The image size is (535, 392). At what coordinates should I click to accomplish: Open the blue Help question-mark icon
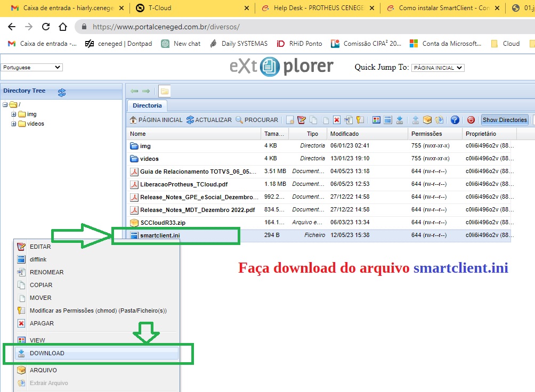click(455, 120)
